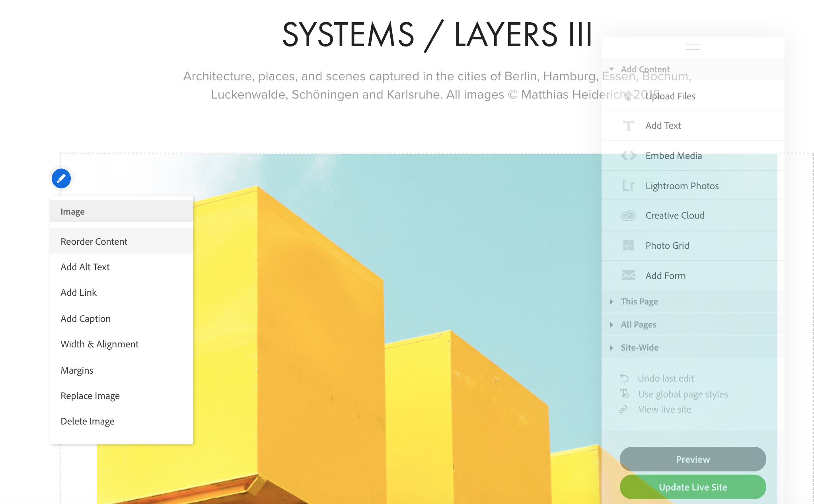Select Add Alt Text menu option
Screen dimensions: 814x504
[85, 267]
